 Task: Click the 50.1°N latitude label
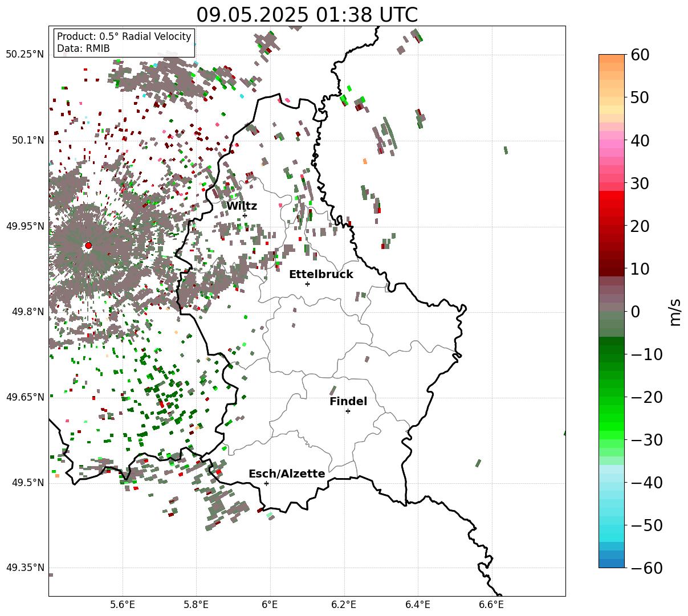click(x=27, y=140)
